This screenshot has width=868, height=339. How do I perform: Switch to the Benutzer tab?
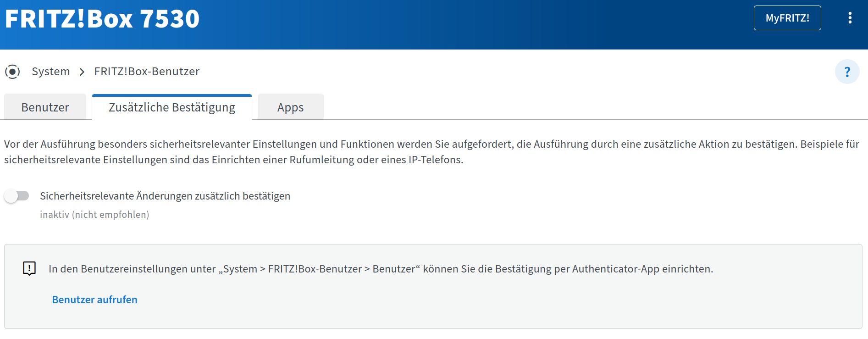pos(45,107)
